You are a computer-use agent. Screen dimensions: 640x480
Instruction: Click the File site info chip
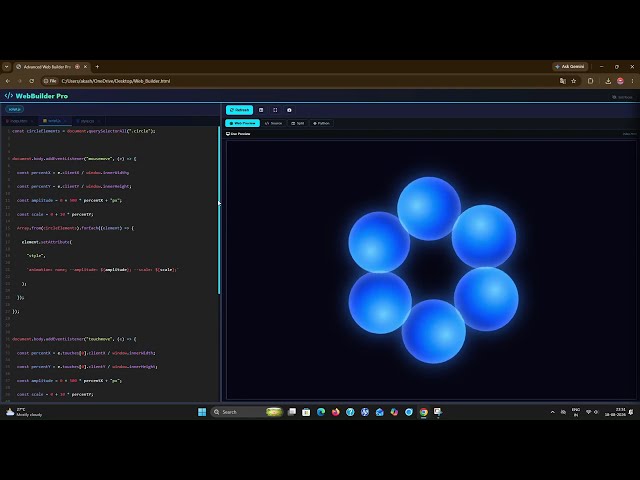(x=50, y=81)
